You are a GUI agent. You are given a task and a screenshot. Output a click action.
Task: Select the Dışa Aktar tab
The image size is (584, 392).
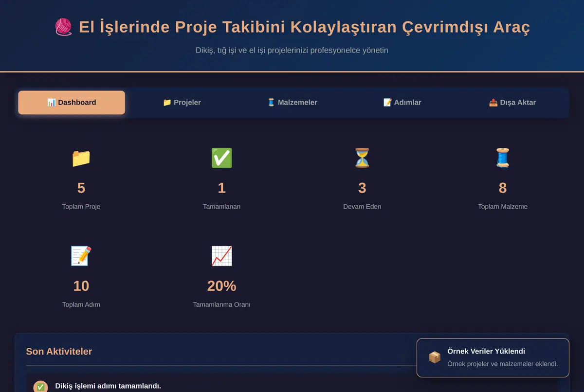click(512, 103)
